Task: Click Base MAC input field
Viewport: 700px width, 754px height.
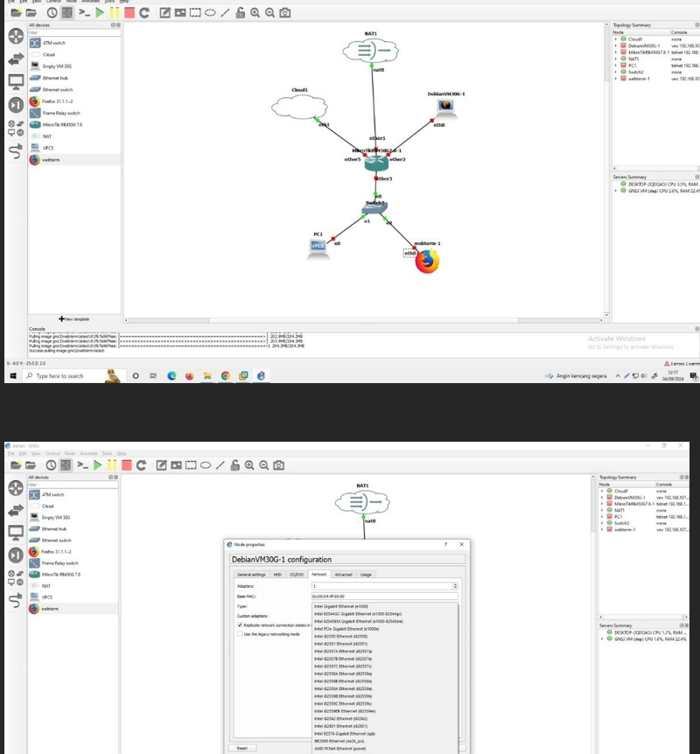Action: 385,597
